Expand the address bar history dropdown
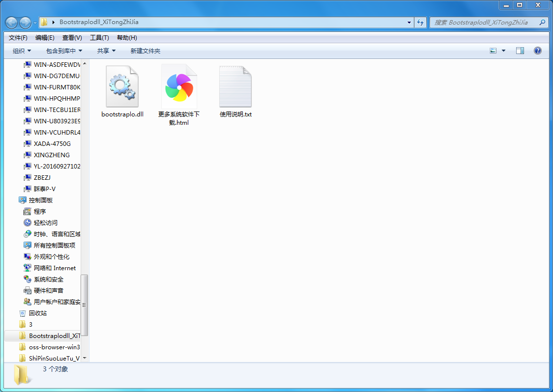The height and width of the screenshot is (392, 553). coord(409,22)
